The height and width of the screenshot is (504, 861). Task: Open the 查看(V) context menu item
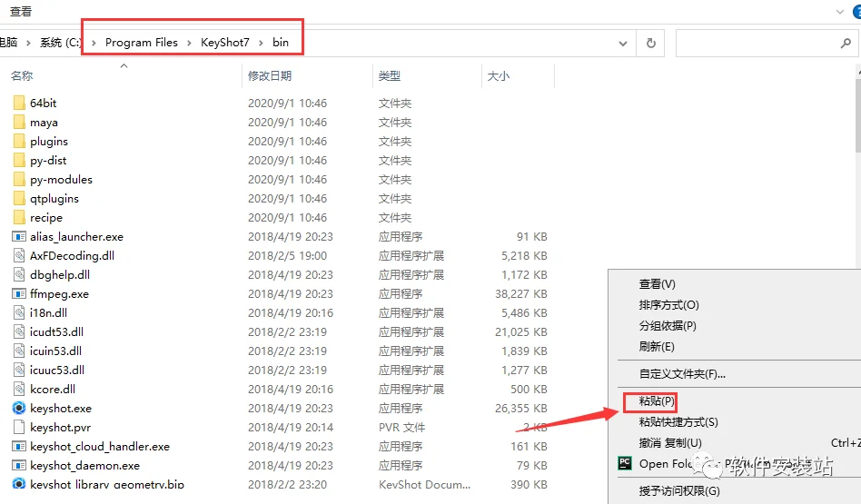[x=657, y=284]
